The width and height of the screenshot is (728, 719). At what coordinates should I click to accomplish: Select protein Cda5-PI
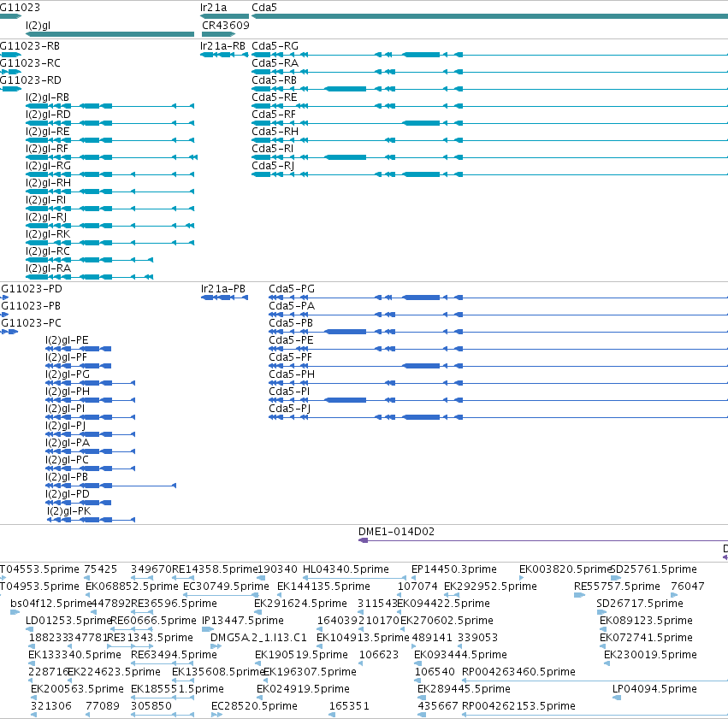point(498,400)
